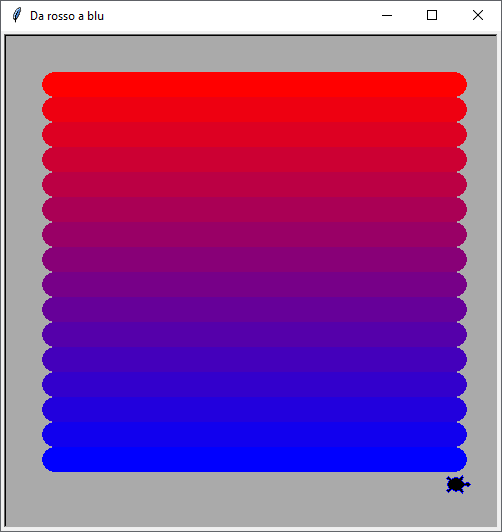Click the fifth stripe from the top
502x532 pixels.
tap(254, 184)
